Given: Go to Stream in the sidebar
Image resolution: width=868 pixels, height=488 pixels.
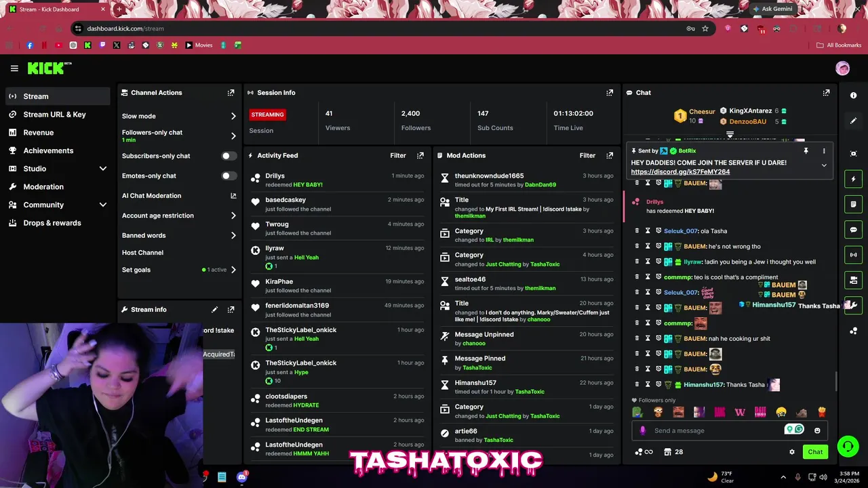Looking at the screenshot, I should pos(58,96).
